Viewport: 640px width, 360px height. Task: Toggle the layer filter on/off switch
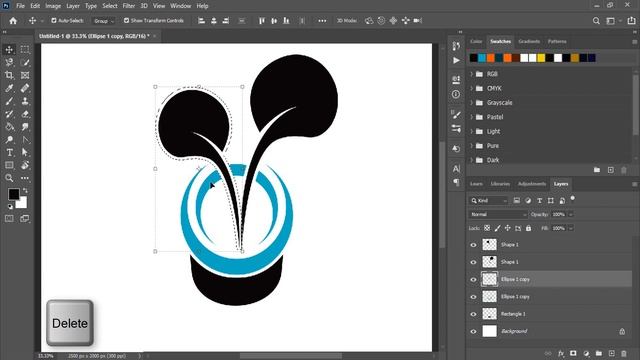(572, 198)
